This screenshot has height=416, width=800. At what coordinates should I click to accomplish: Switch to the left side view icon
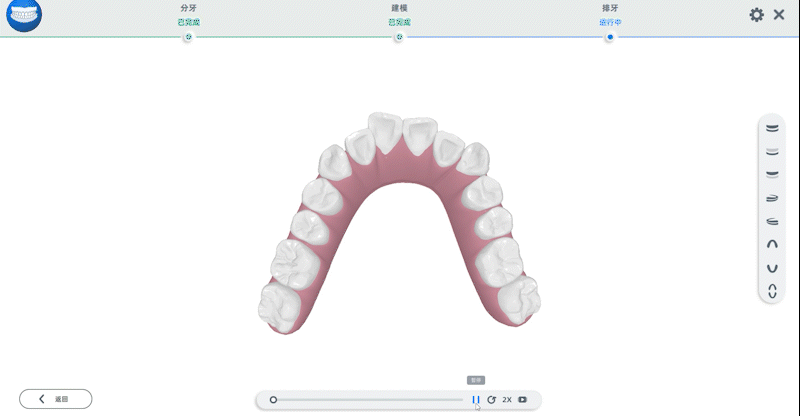point(772,220)
